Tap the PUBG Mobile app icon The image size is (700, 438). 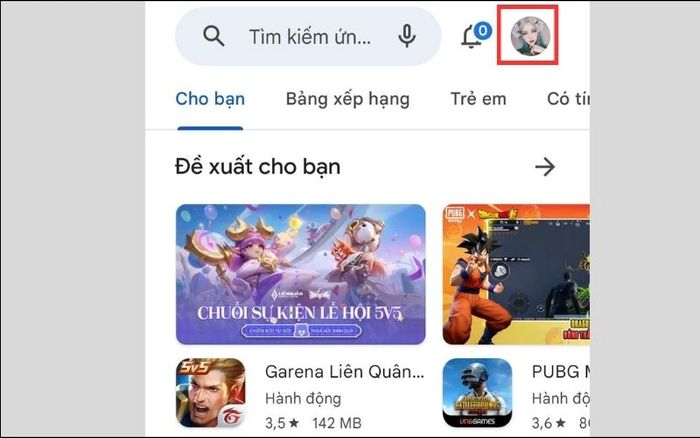[x=477, y=393]
